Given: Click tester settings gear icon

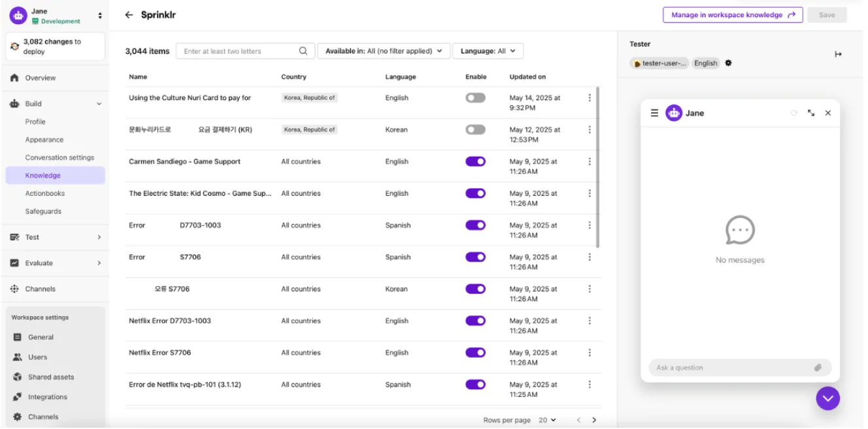Looking at the screenshot, I should (729, 63).
